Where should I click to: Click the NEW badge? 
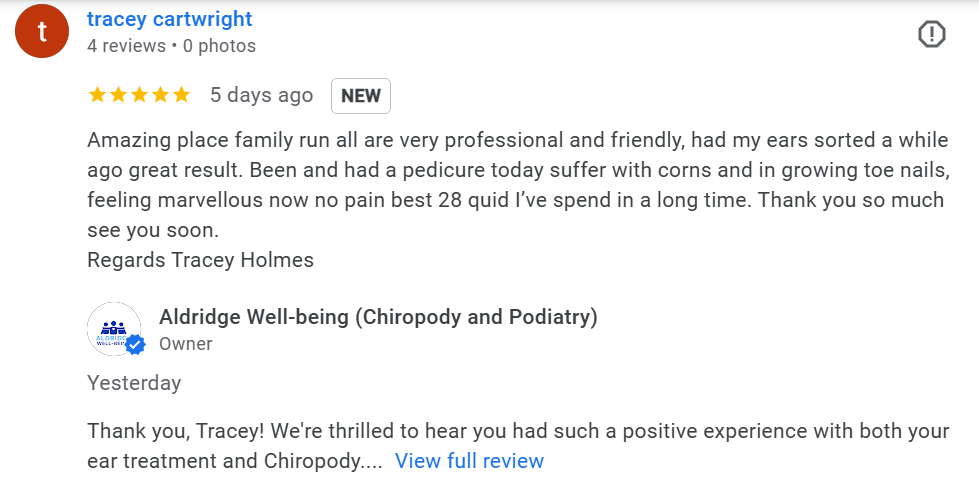point(360,96)
